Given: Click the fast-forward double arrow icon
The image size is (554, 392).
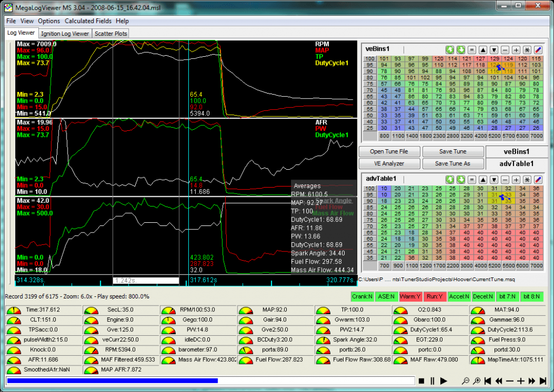Looking at the screenshot, I should pyautogui.click(x=532, y=381).
